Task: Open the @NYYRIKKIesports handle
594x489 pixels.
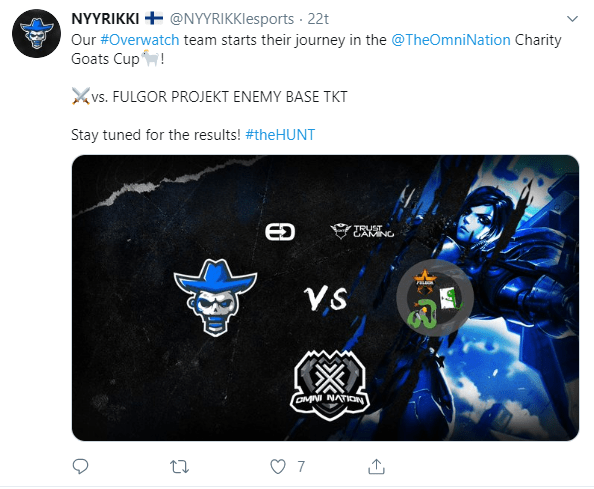Action: coord(232,19)
